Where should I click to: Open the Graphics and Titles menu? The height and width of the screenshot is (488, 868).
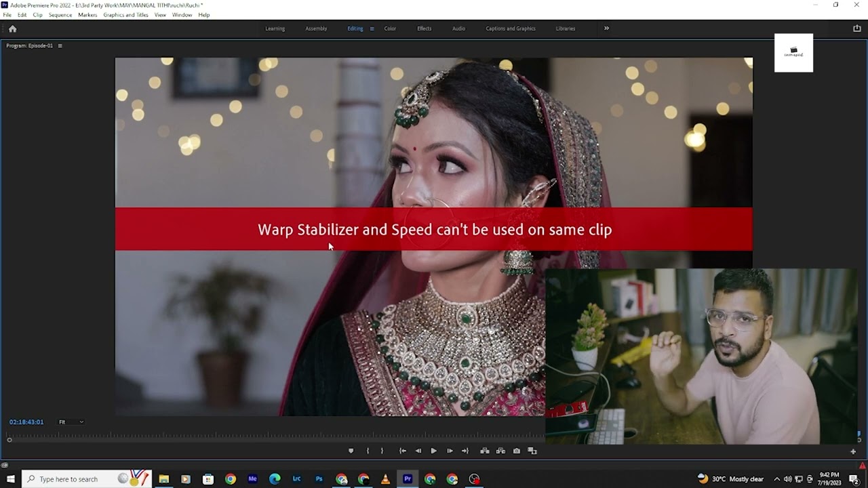pyautogui.click(x=125, y=15)
